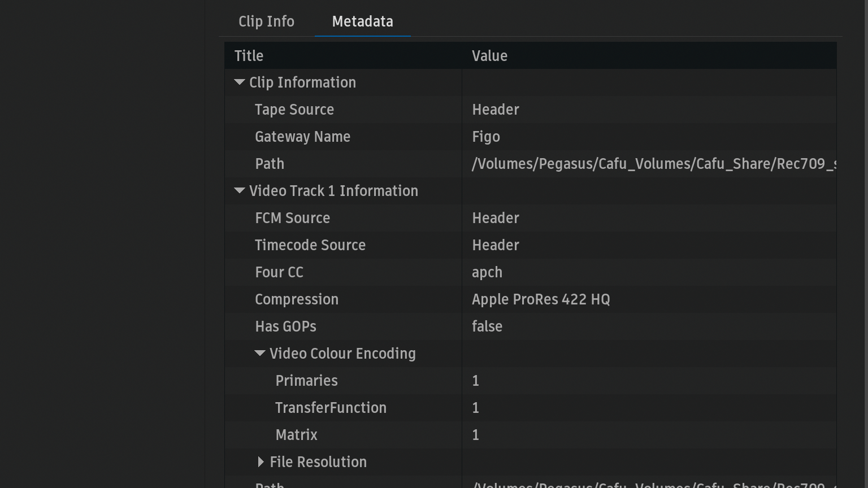Collapse the Video Colour Encoding group
The height and width of the screenshot is (488, 868).
point(260,354)
